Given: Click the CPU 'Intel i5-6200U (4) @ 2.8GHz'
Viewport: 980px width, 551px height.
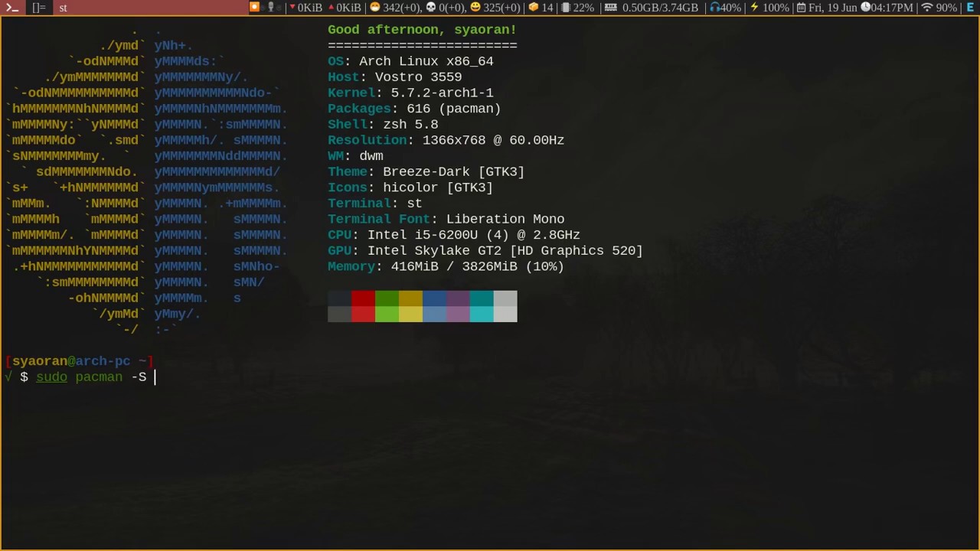Looking at the screenshot, I should click(x=473, y=235).
